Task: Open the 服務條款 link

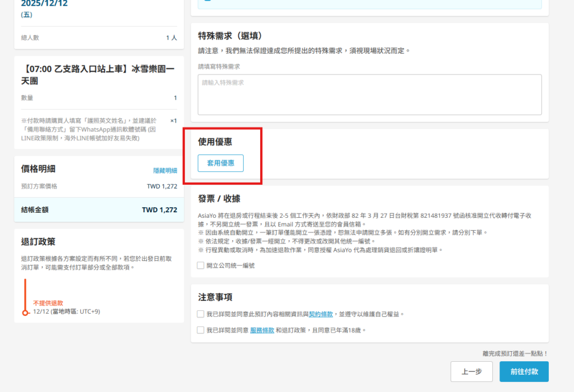Action: pyautogui.click(x=262, y=330)
